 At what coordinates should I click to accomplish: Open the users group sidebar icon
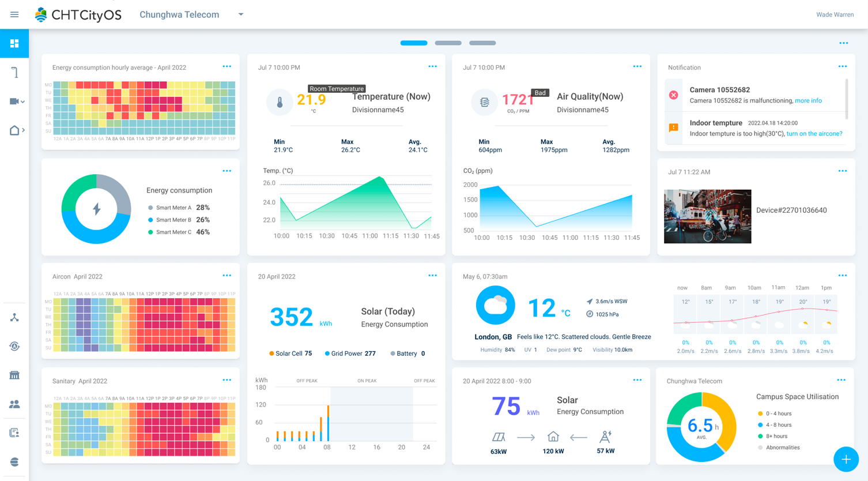coord(14,404)
